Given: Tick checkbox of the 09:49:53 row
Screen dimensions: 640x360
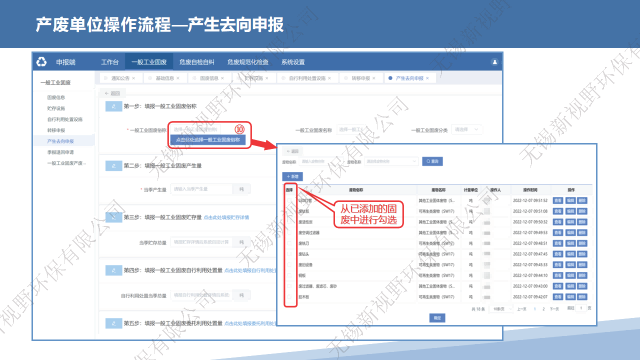Looking at the screenshot, I should click(290, 233).
